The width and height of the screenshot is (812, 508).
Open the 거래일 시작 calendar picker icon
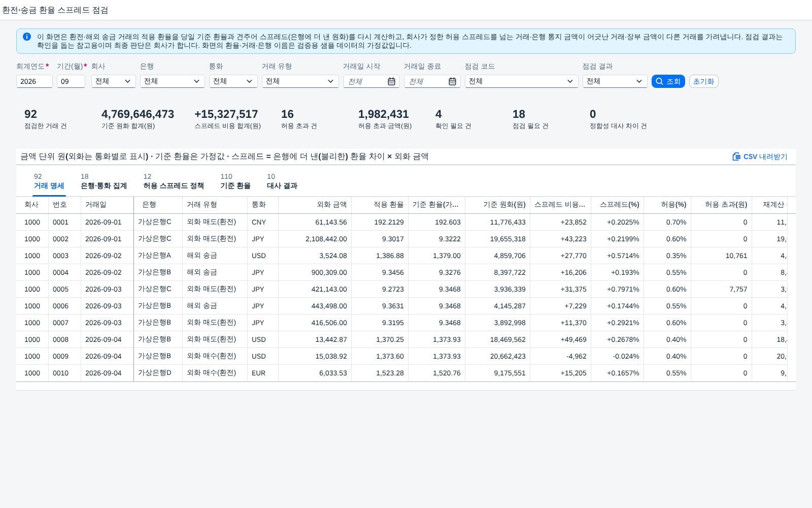391,81
